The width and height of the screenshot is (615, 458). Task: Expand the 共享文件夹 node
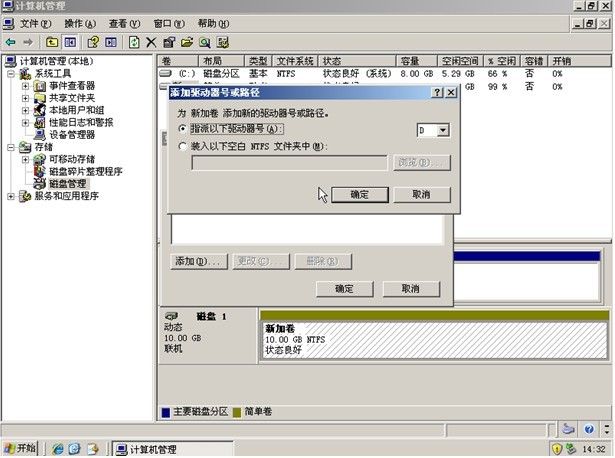[x=25, y=98]
